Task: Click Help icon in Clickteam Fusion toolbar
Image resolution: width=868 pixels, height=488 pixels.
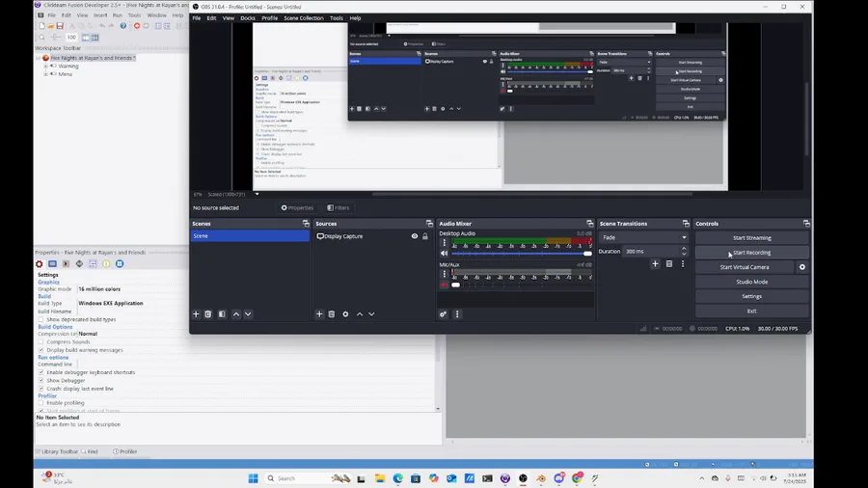Action: point(122,26)
